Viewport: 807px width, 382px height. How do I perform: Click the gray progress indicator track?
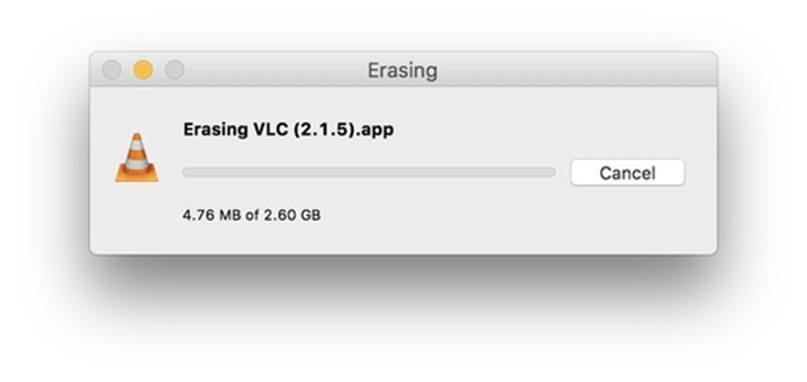(x=369, y=172)
